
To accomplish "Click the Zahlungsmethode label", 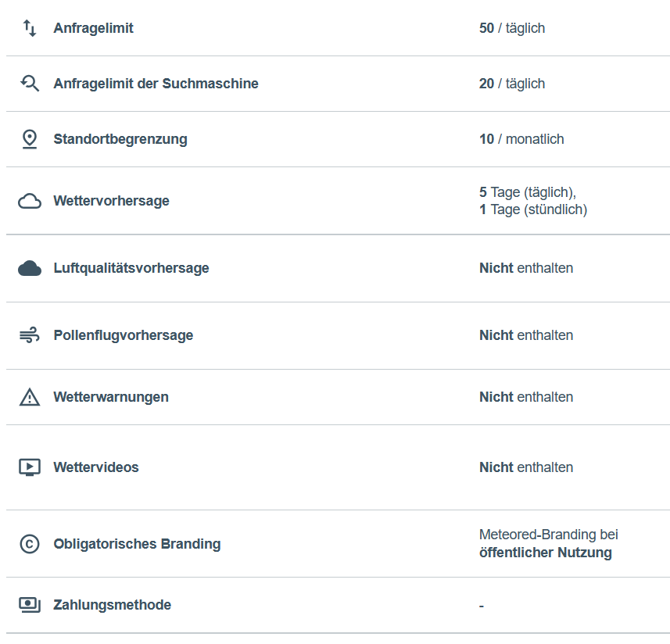I will (112, 605).
